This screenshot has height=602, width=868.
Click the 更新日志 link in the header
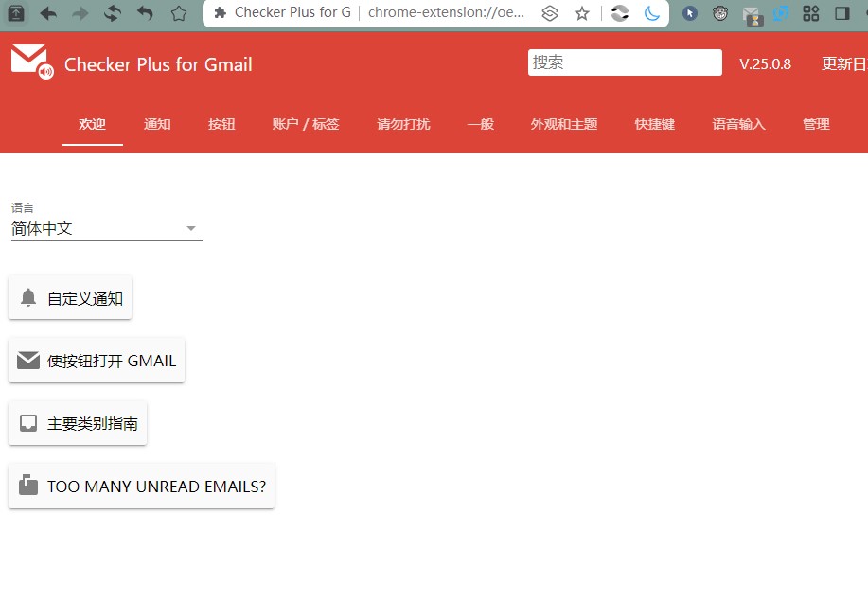[844, 63]
